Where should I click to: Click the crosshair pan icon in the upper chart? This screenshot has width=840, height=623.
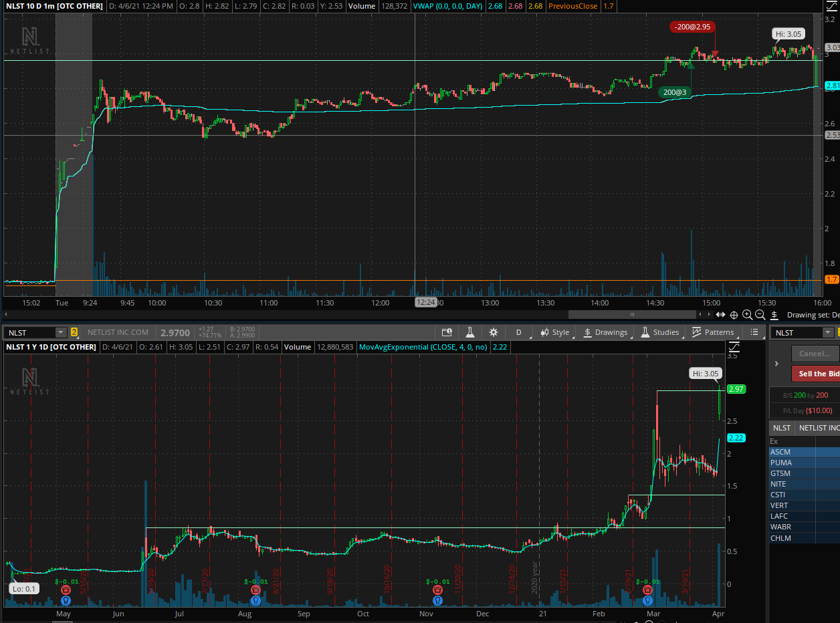tap(734, 315)
